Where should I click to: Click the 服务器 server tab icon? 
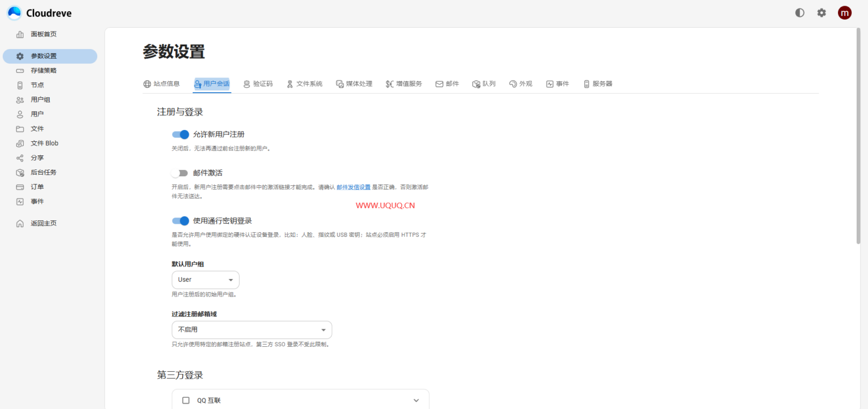(586, 84)
